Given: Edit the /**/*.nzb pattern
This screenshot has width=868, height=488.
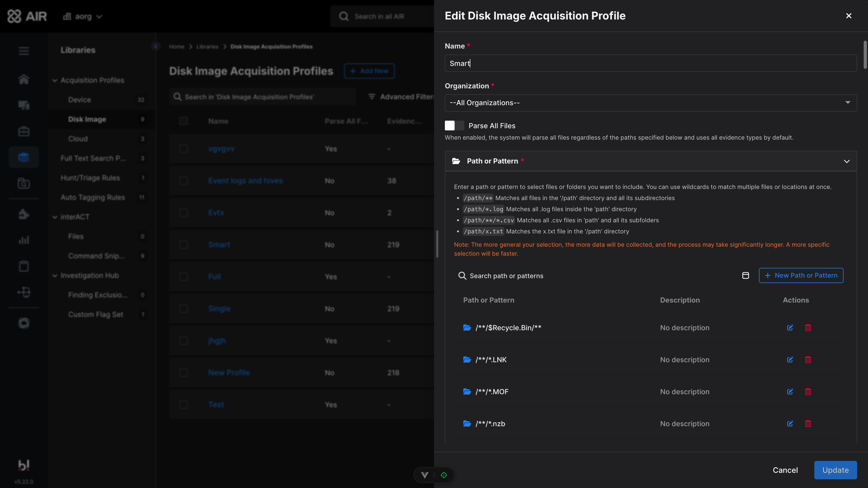Looking at the screenshot, I should pyautogui.click(x=790, y=424).
